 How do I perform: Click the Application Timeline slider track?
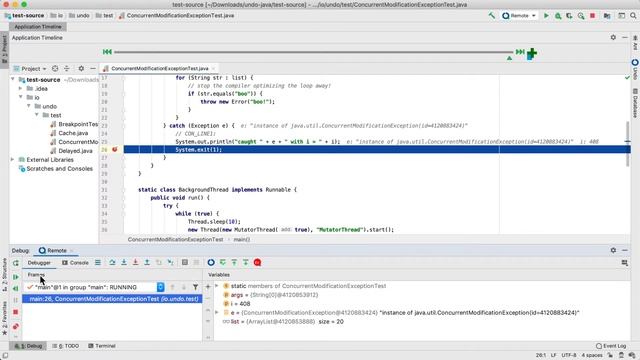pos(313,52)
